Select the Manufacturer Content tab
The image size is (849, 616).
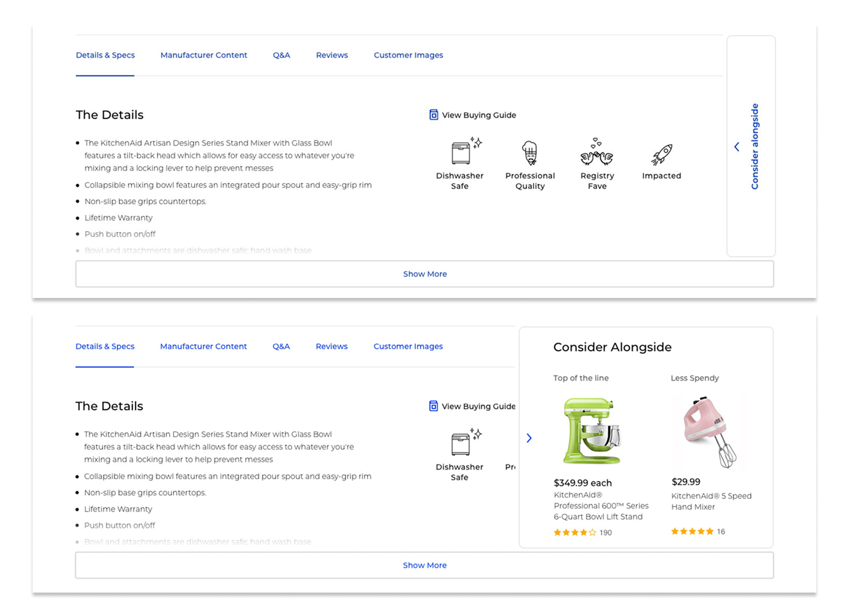click(x=204, y=55)
